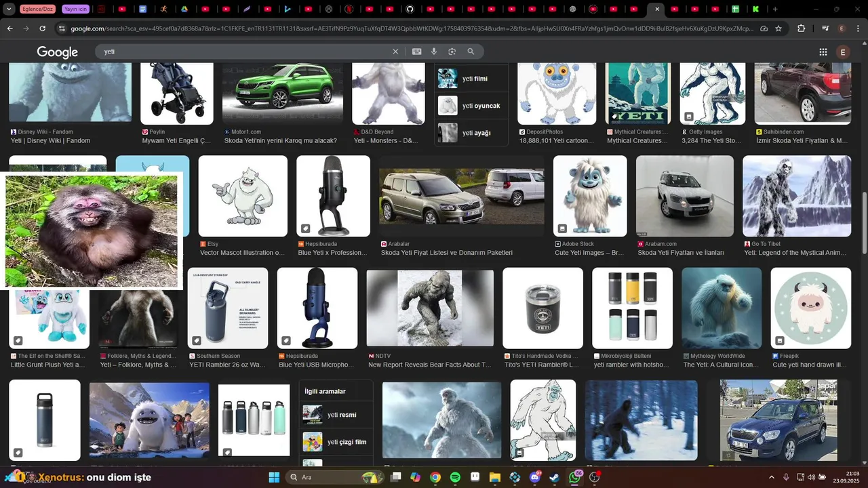Viewport: 868px width, 488px height.
Task: Open the Chrome three-dot menu
Action: [x=858, y=28]
